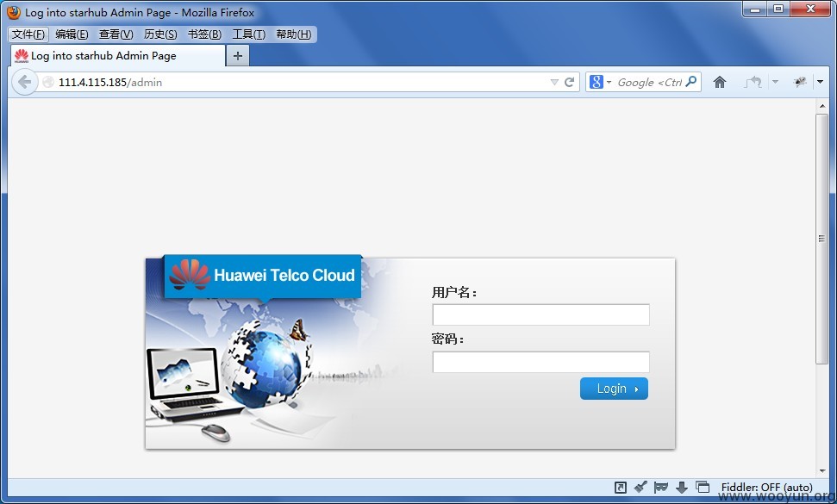Click the Google search engine icon
The width and height of the screenshot is (837, 504).
pyautogui.click(x=597, y=82)
